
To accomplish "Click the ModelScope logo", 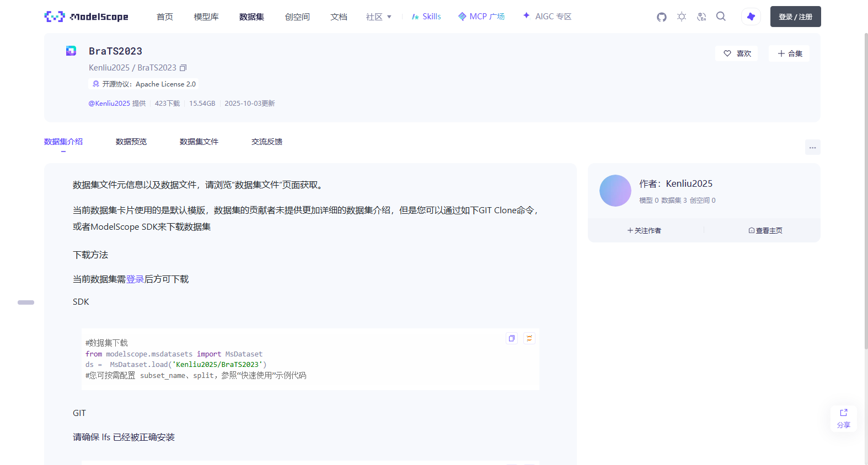I will coord(86,17).
